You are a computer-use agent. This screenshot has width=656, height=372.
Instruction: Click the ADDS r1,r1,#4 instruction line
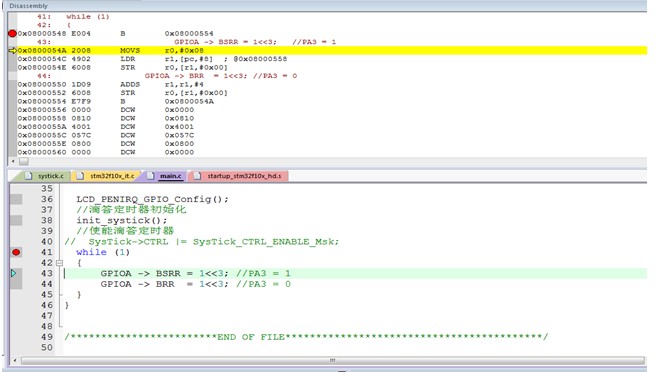click(x=111, y=85)
